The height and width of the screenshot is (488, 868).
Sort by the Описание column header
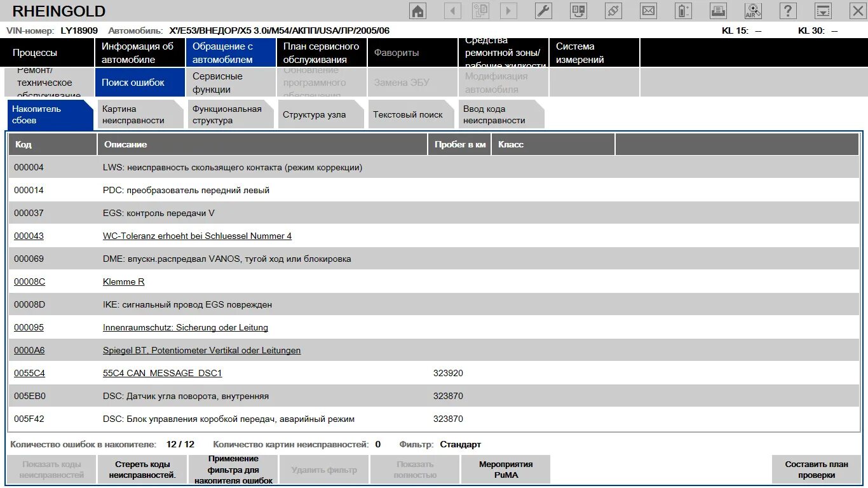[262, 144]
